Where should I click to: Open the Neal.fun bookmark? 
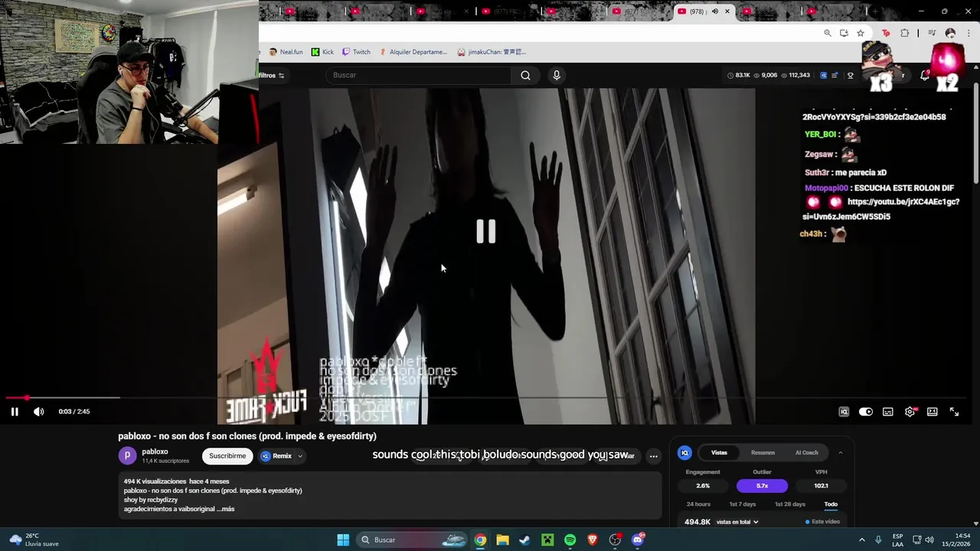click(x=286, y=52)
